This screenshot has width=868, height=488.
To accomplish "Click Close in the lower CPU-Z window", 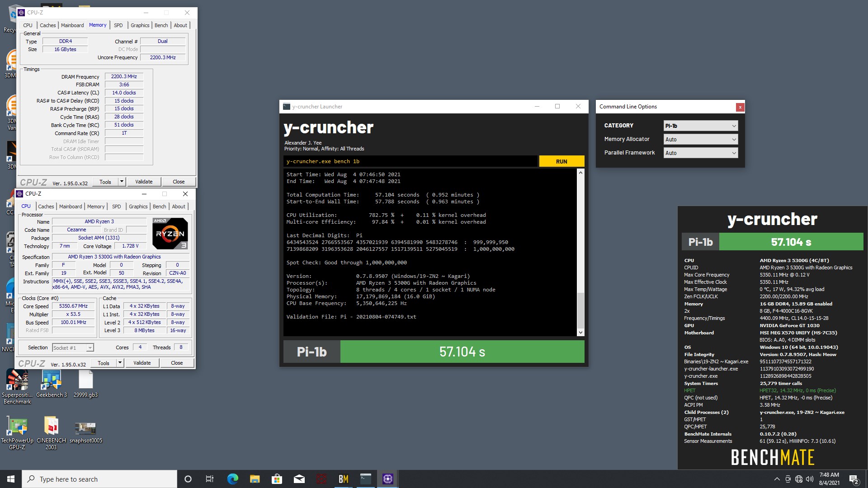I will [177, 363].
